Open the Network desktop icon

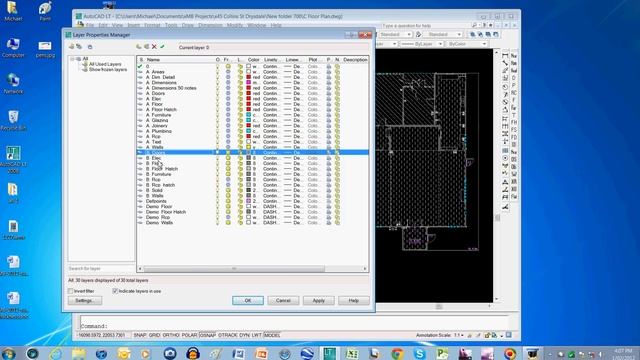click(x=13, y=84)
